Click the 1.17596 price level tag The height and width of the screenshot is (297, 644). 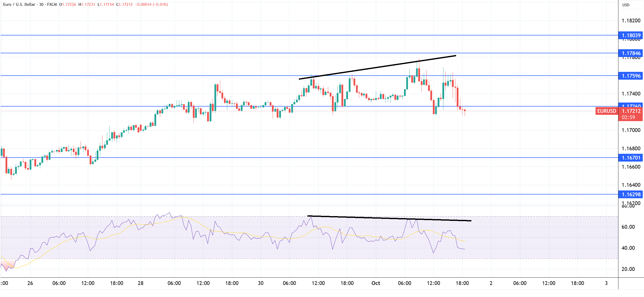(631, 76)
